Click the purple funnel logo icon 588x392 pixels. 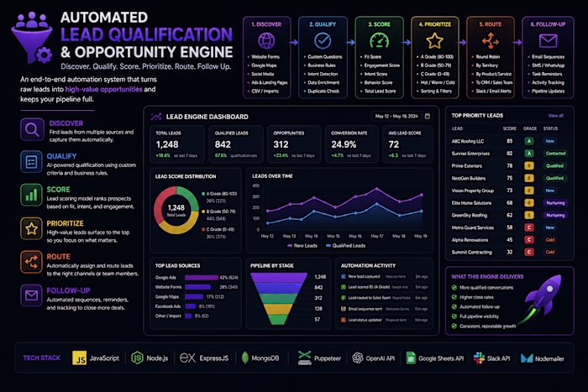tap(32, 38)
